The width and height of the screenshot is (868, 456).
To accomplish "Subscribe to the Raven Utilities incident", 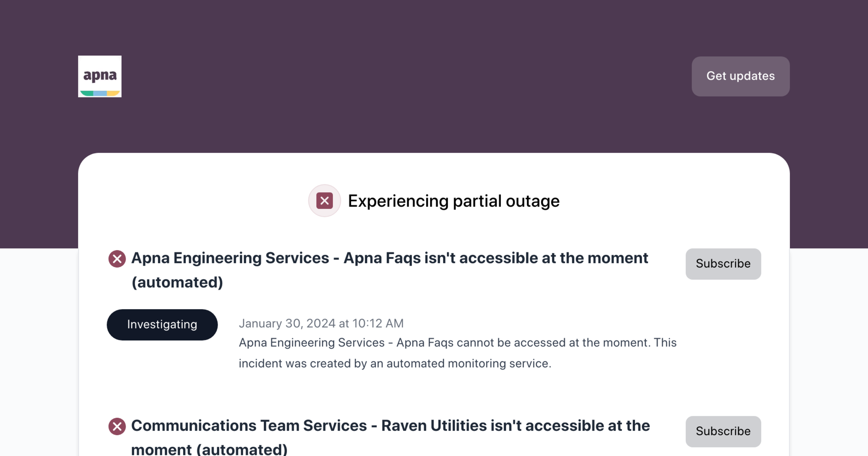I will coord(723,431).
